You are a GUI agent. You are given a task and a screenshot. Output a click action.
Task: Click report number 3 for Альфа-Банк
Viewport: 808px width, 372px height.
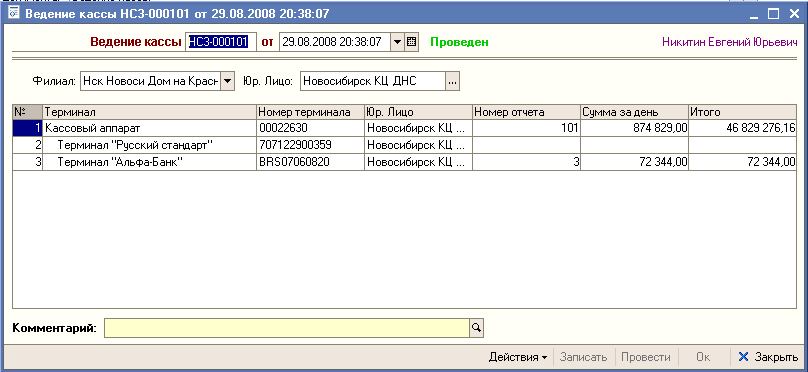527,163
